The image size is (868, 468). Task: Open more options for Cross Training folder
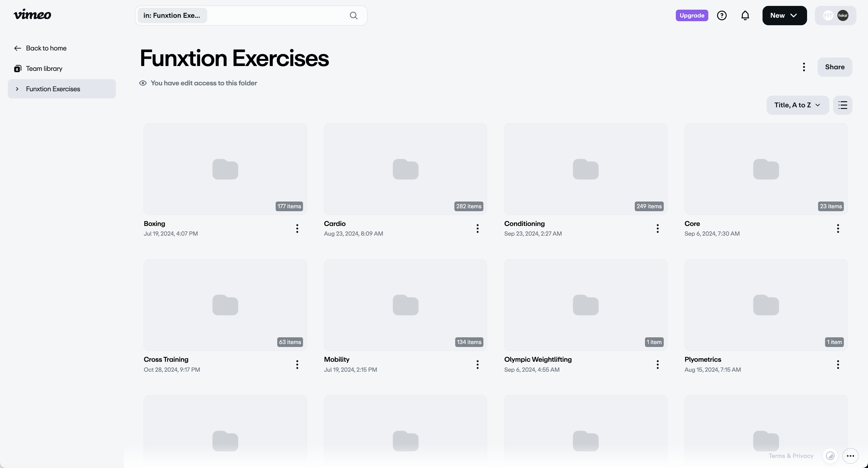click(297, 365)
